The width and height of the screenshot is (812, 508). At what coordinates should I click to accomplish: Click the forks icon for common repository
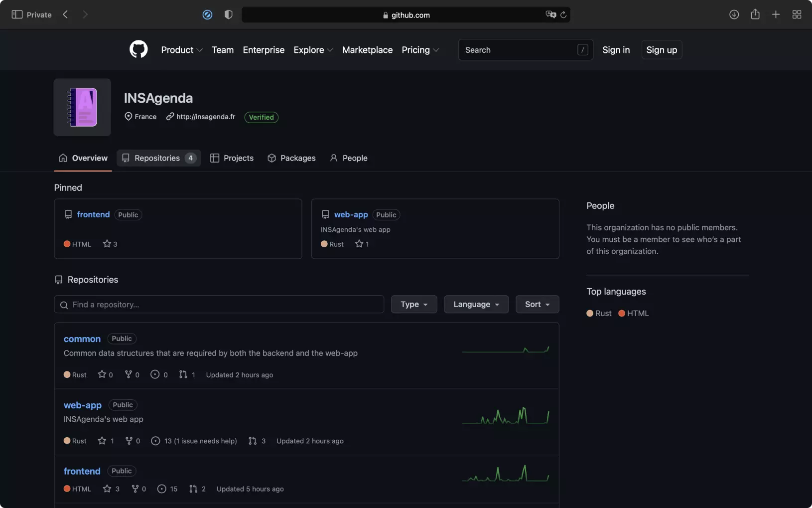129,374
